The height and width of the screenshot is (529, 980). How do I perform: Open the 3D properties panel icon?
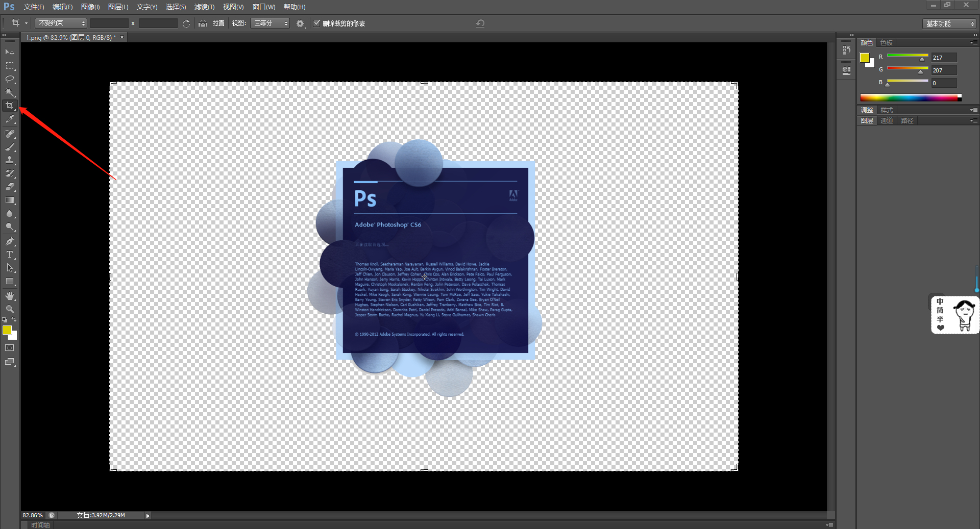point(847,70)
